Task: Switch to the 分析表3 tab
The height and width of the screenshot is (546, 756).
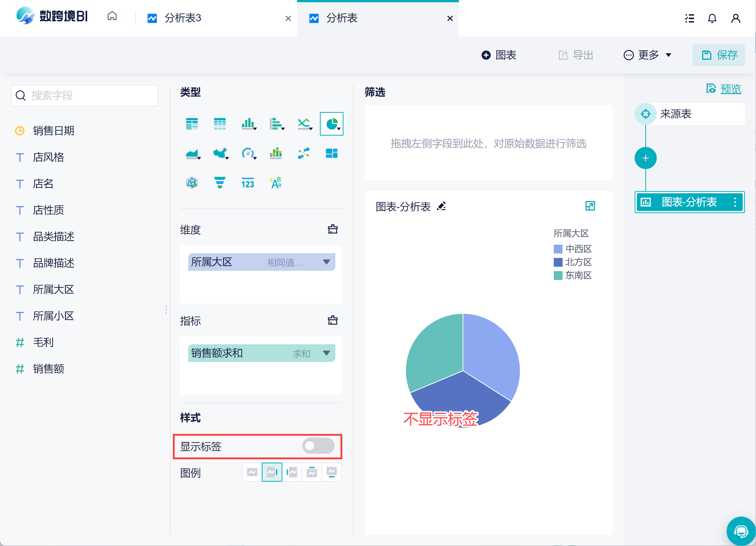Action: (x=183, y=18)
